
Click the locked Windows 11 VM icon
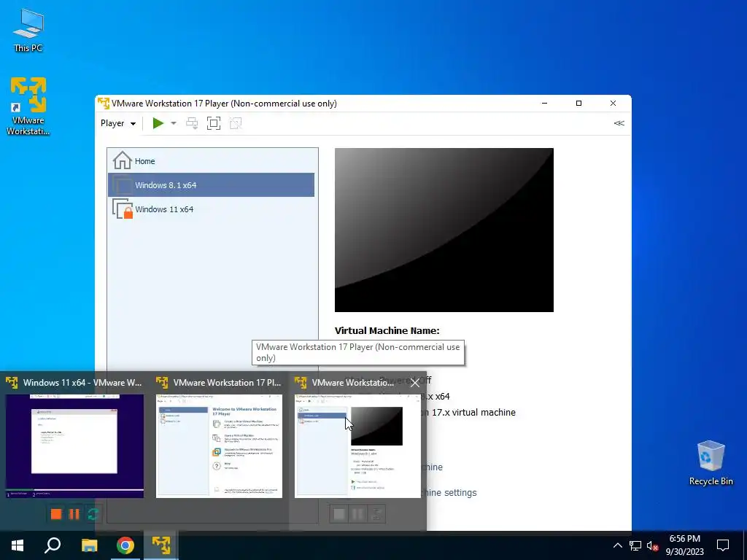[x=123, y=209]
